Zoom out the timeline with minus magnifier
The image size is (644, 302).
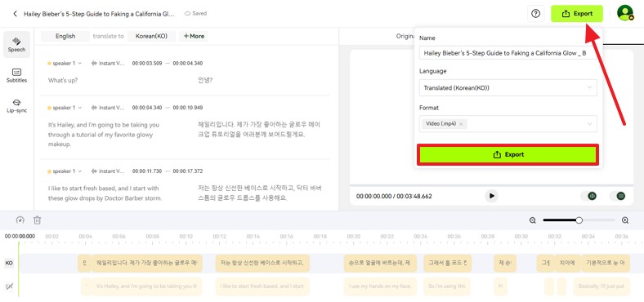pos(533,220)
